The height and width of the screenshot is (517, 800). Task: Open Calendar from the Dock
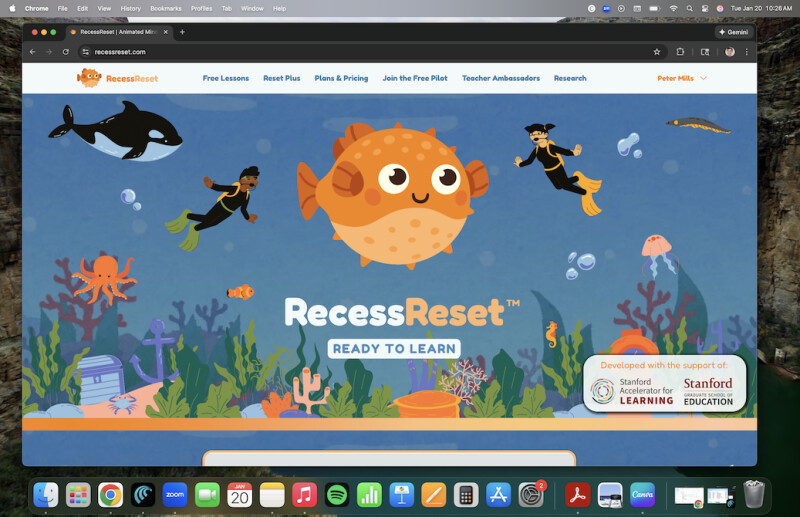pos(240,495)
